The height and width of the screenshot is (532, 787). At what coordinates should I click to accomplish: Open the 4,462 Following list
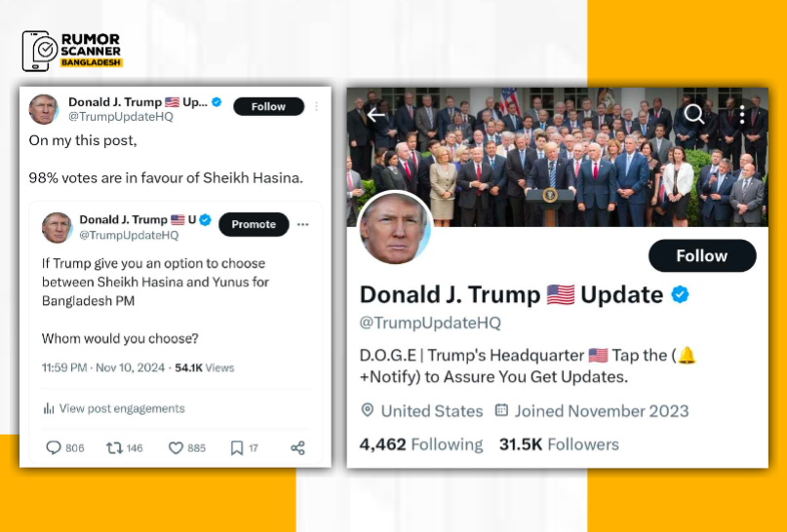pos(421,444)
